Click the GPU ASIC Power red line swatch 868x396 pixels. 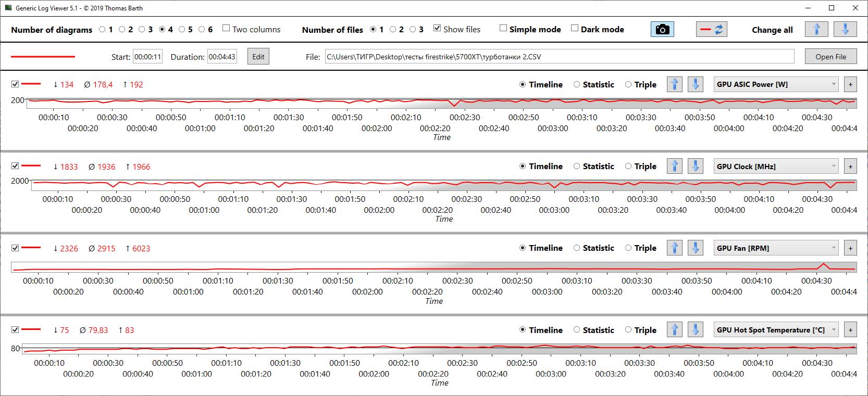tap(31, 84)
